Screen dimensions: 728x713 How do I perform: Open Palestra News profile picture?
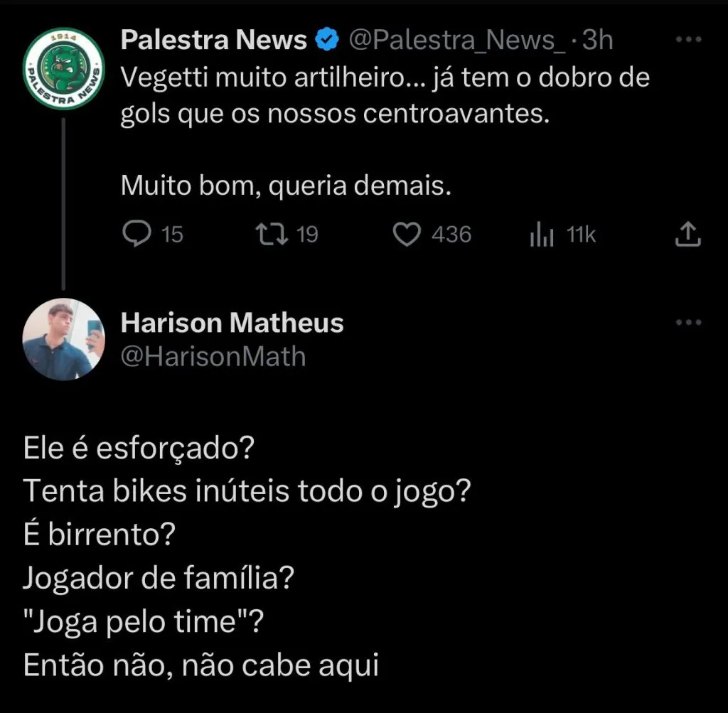pos(63,68)
